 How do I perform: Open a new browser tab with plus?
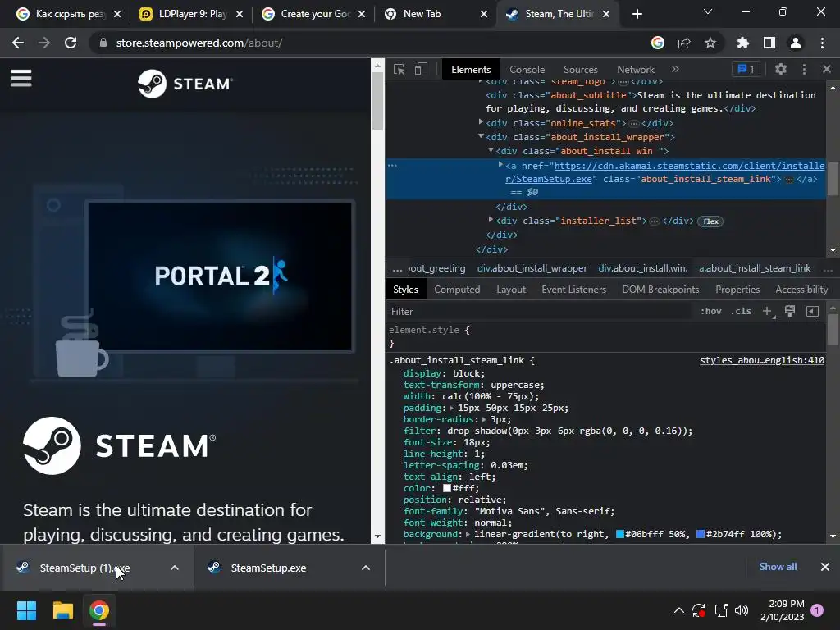click(x=637, y=14)
